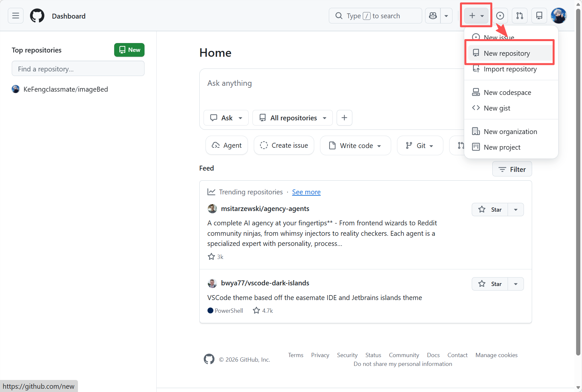Image resolution: width=582 pixels, height=392 pixels.
Task: Select New gist from the menu
Action: point(511,108)
